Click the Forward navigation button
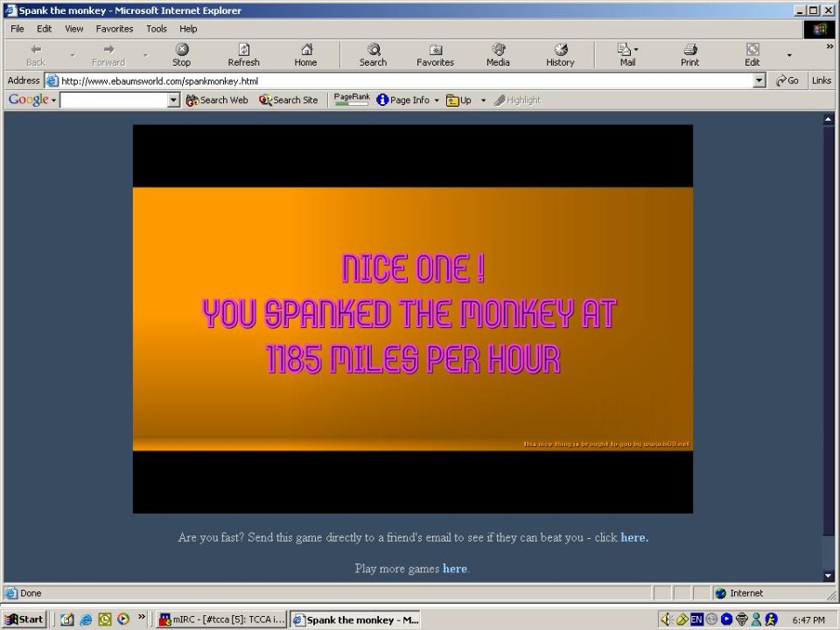The image size is (840, 630). click(x=108, y=55)
